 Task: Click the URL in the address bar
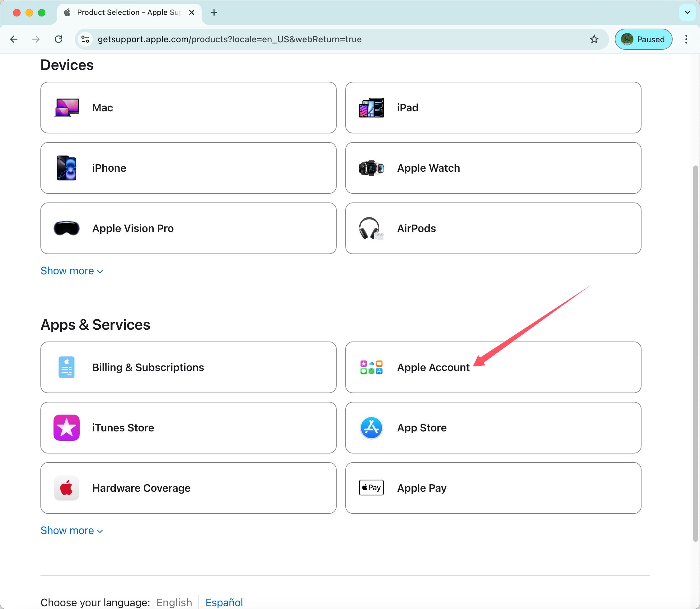(230, 40)
